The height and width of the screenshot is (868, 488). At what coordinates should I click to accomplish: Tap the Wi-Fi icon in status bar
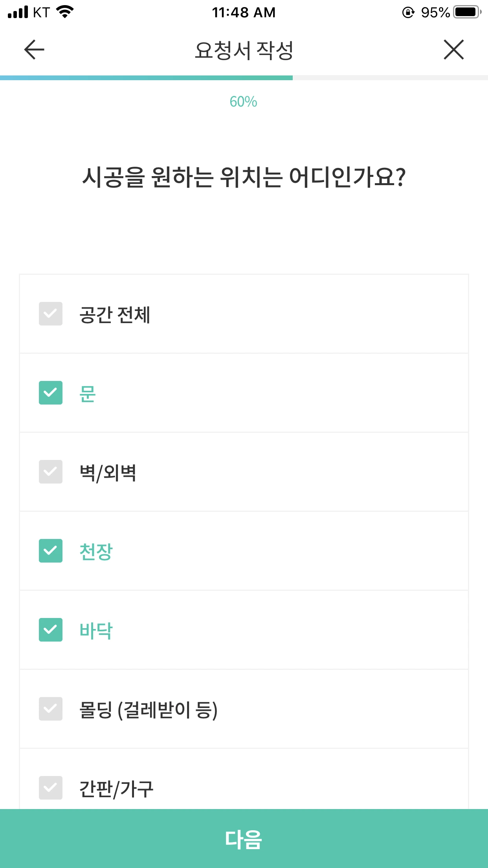(65, 12)
